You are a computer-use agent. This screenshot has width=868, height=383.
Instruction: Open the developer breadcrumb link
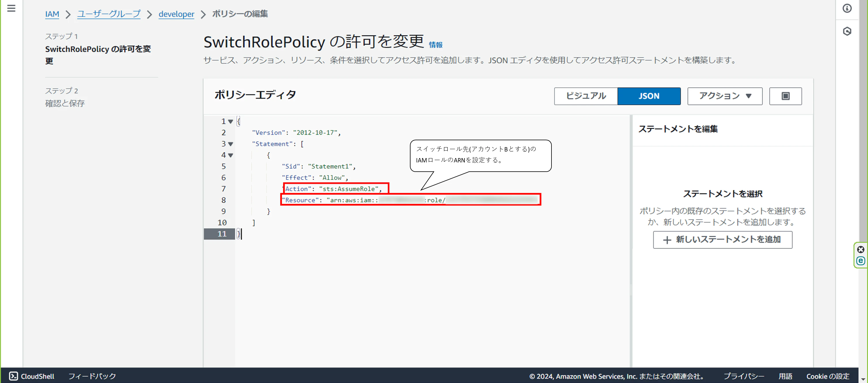click(176, 14)
